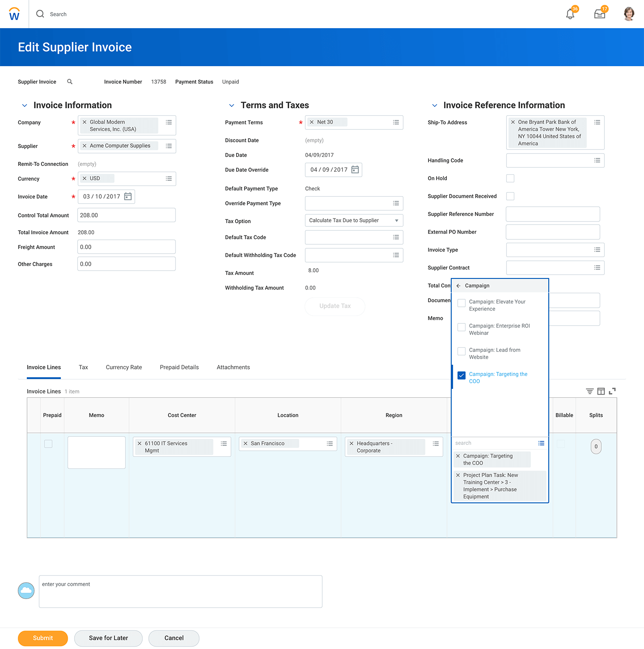This screenshot has width=644, height=649.
Task: Expand invoice lines grid to fullscreen
Action: pos(612,392)
